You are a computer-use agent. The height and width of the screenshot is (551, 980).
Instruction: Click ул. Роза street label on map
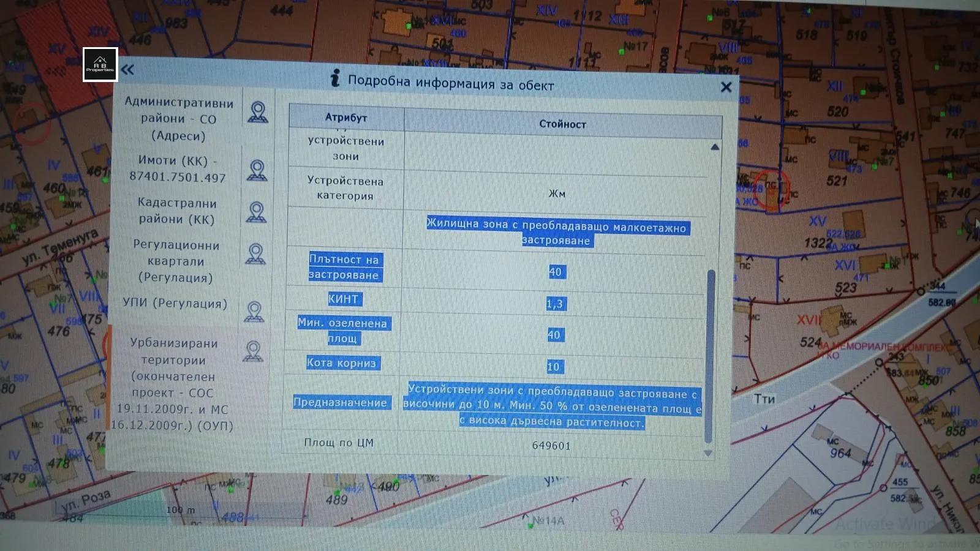(86, 500)
